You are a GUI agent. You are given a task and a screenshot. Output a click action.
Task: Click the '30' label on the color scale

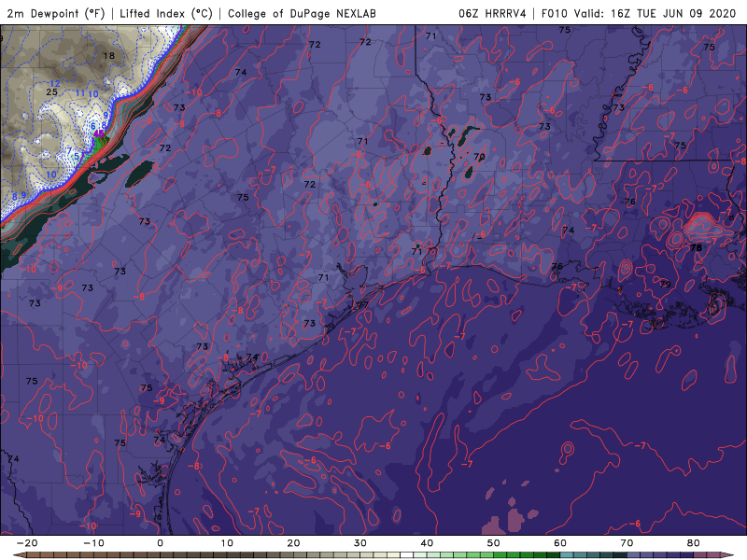click(360, 543)
